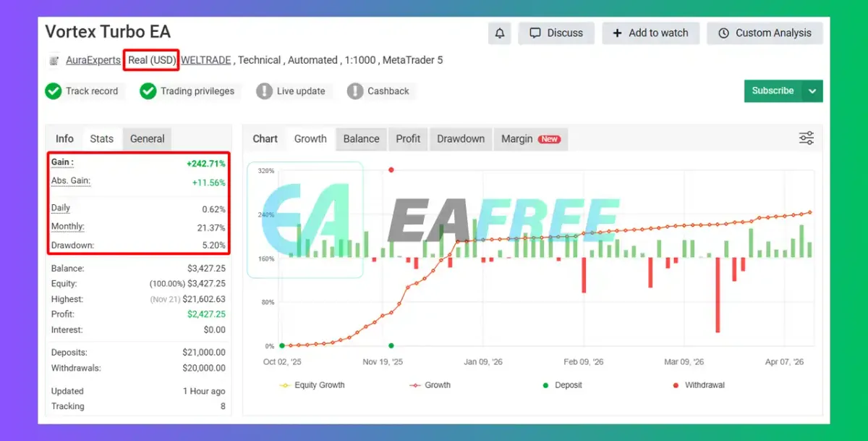
Task: Click the Track record label
Action: tap(92, 91)
